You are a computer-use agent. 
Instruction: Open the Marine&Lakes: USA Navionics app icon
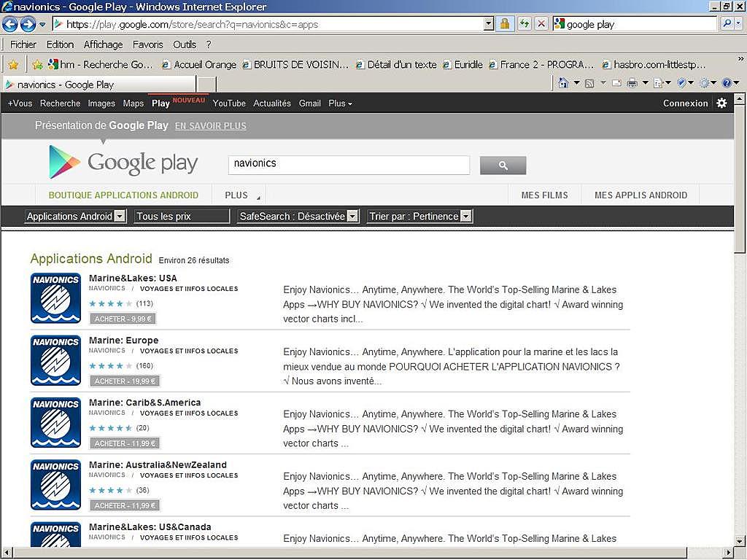(x=55, y=298)
